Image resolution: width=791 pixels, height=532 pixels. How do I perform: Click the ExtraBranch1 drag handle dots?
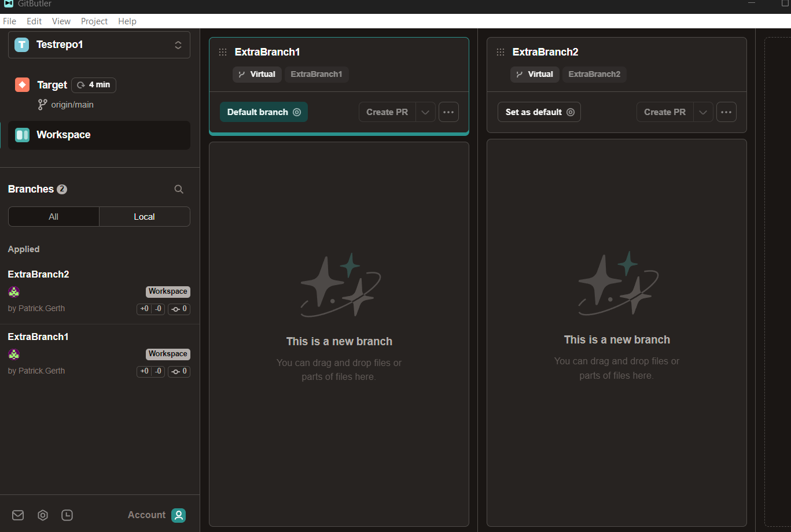coord(223,52)
